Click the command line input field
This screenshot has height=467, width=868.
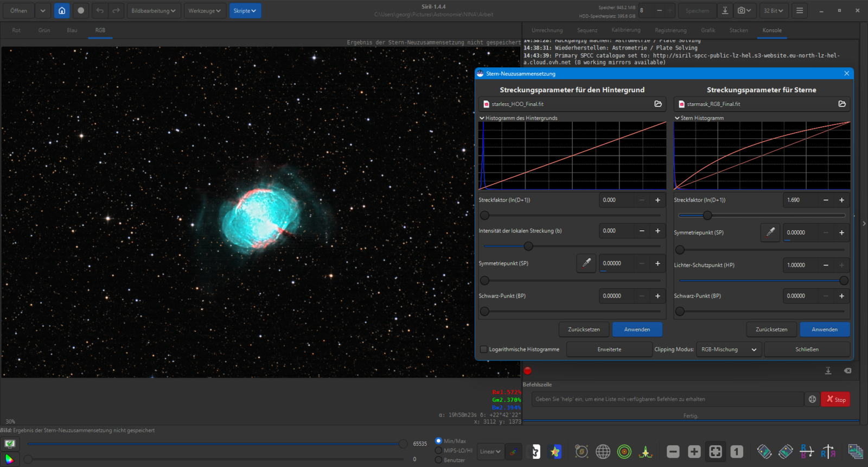(x=667, y=399)
